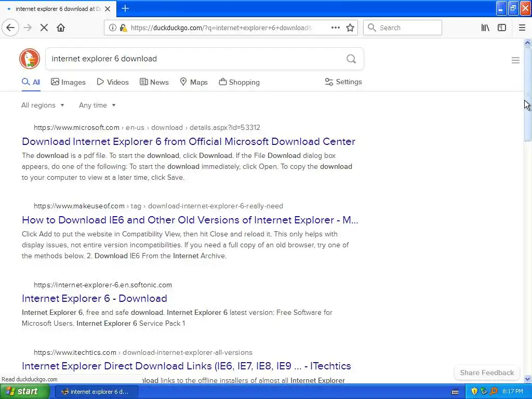Click the Firefox address bar URL
Image resolution: width=532 pixels, height=399 pixels.
221,28
